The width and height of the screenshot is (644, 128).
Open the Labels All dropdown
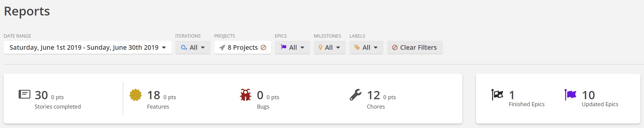click(x=366, y=47)
